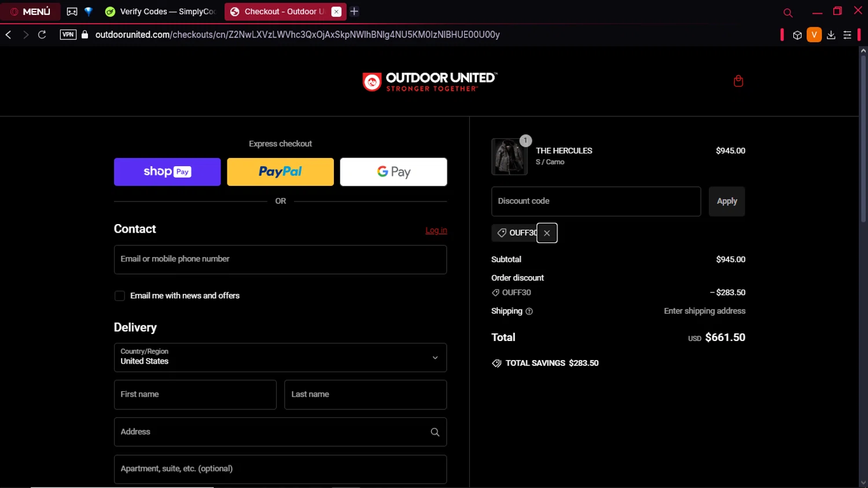
Task: Click the orange V extension icon
Action: tap(814, 35)
